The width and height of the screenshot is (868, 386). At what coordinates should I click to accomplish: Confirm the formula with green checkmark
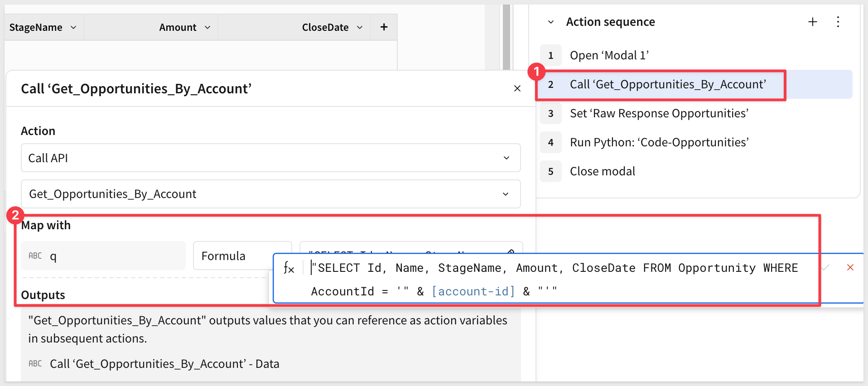tap(825, 267)
